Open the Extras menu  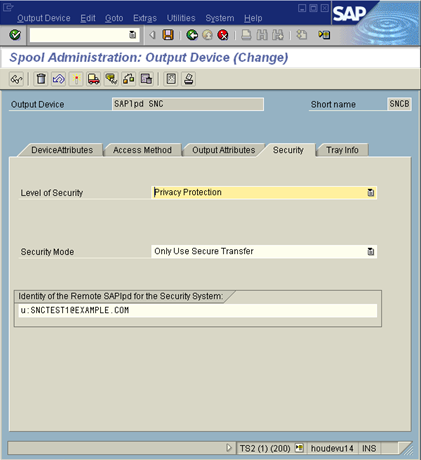(x=145, y=18)
